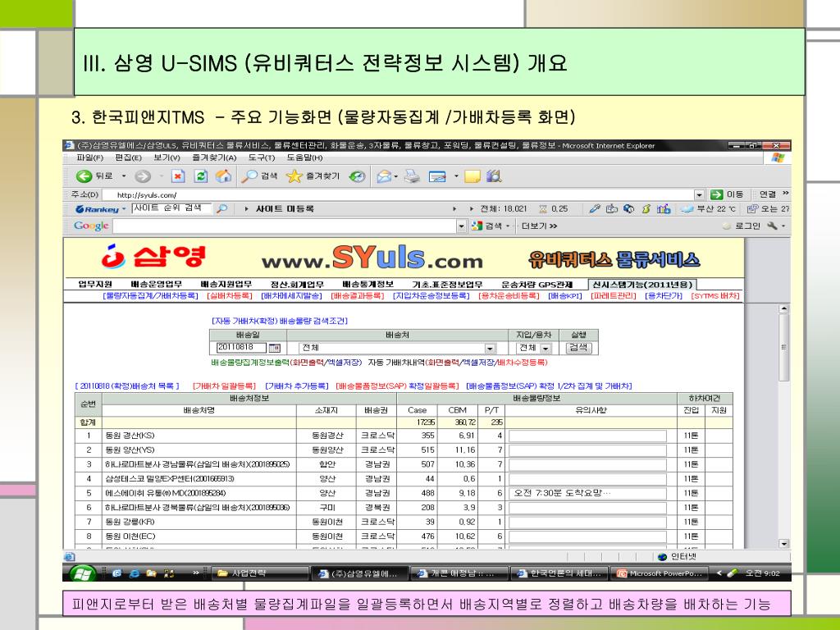The width and height of the screenshot is (840, 630).
Task: Click the 배차수정등록 link
Action: pos(521,363)
